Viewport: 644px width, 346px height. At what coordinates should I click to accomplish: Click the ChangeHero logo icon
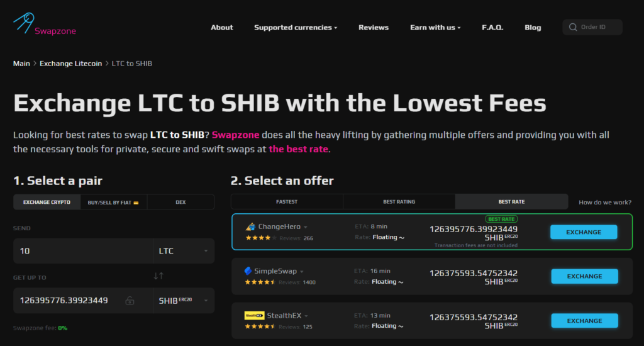tap(250, 226)
